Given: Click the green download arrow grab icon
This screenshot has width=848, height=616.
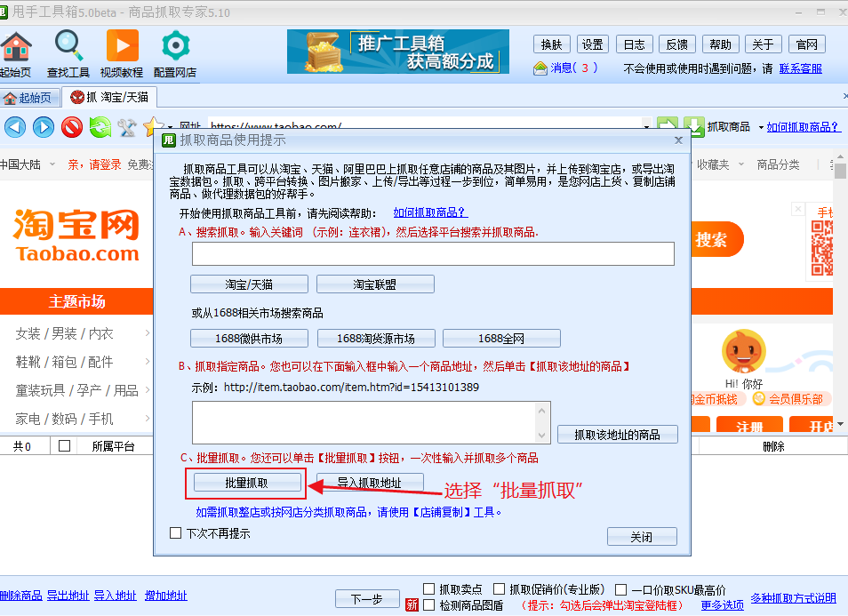Looking at the screenshot, I should tap(694, 126).
